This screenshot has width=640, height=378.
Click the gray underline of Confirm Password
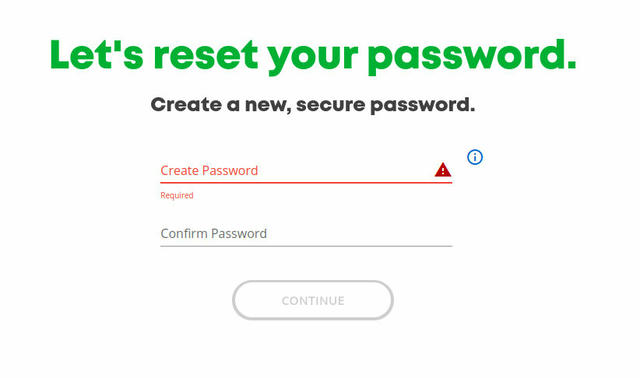click(x=306, y=246)
